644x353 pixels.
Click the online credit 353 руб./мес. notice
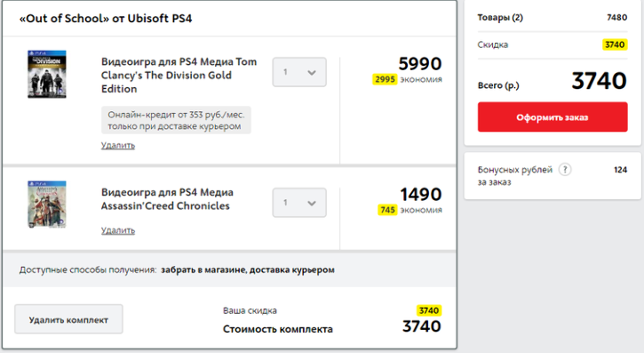pos(176,120)
